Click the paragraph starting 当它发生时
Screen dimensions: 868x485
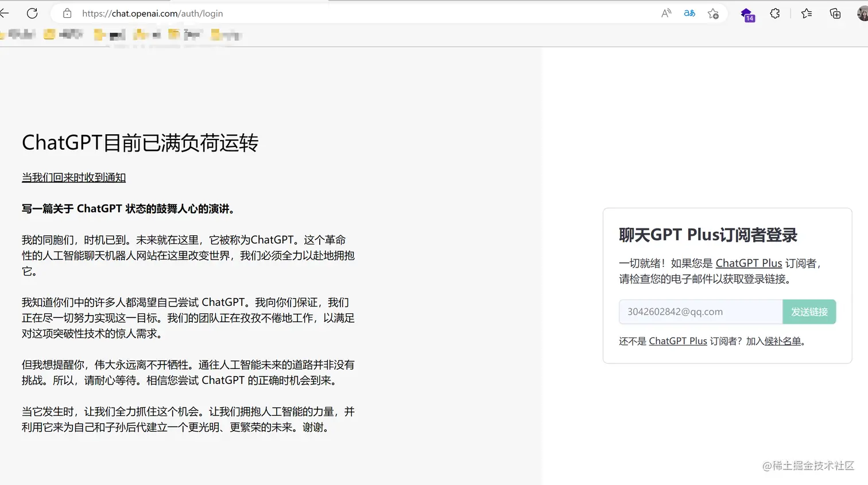[x=188, y=420]
